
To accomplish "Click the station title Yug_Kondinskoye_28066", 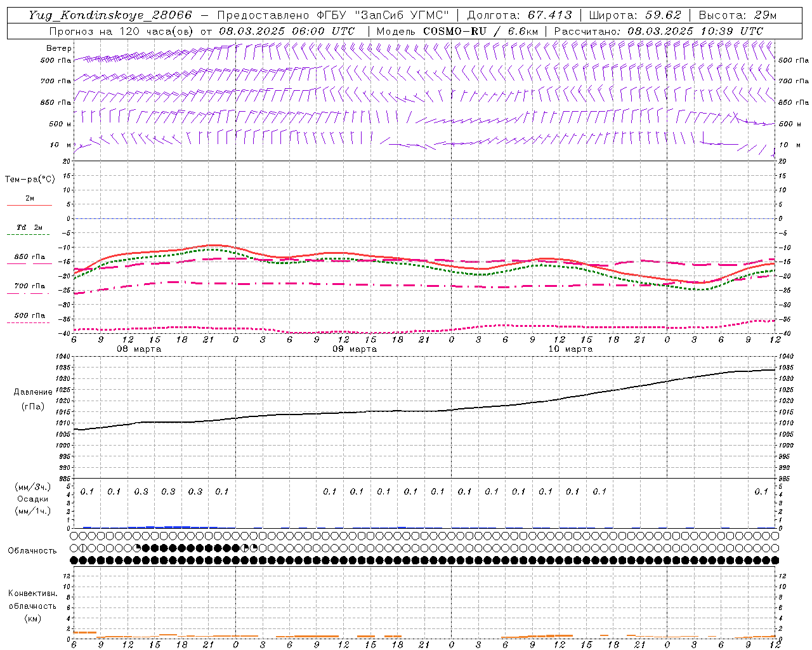I will coord(110,15).
